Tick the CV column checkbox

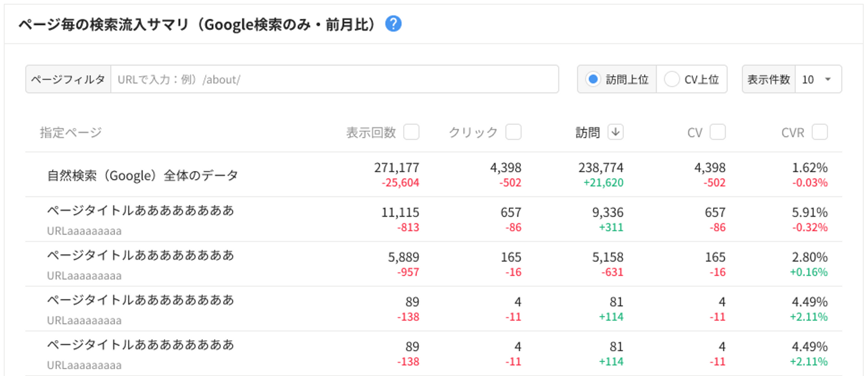718,132
